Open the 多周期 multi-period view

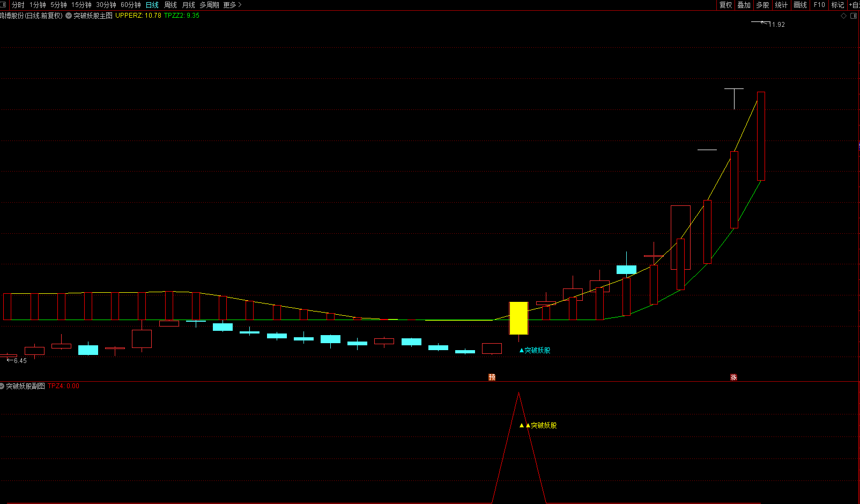pyautogui.click(x=209, y=5)
